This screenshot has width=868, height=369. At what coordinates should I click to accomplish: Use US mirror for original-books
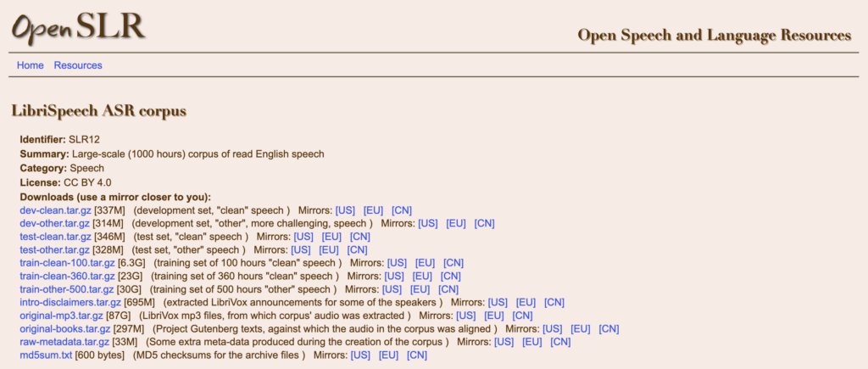[x=553, y=329]
